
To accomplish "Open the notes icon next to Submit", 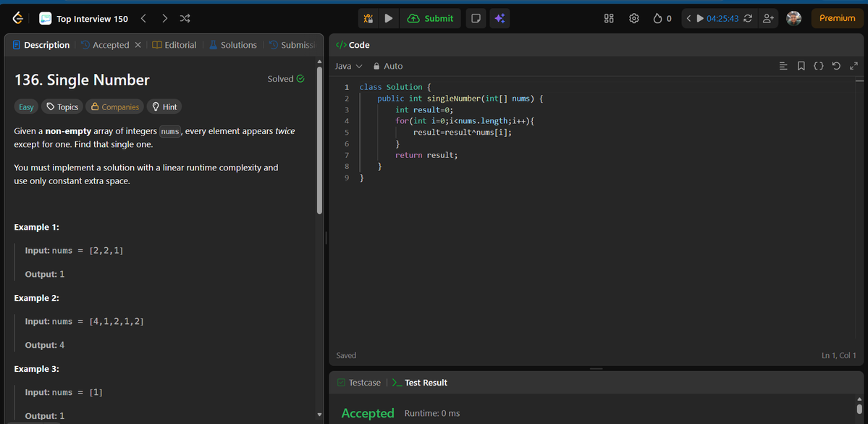I will click(x=475, y=18).
